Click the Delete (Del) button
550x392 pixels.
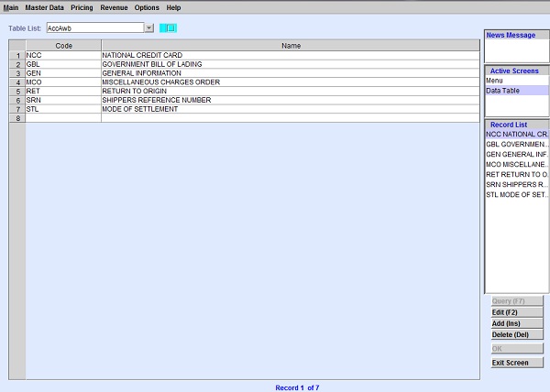tap(517, 334)
